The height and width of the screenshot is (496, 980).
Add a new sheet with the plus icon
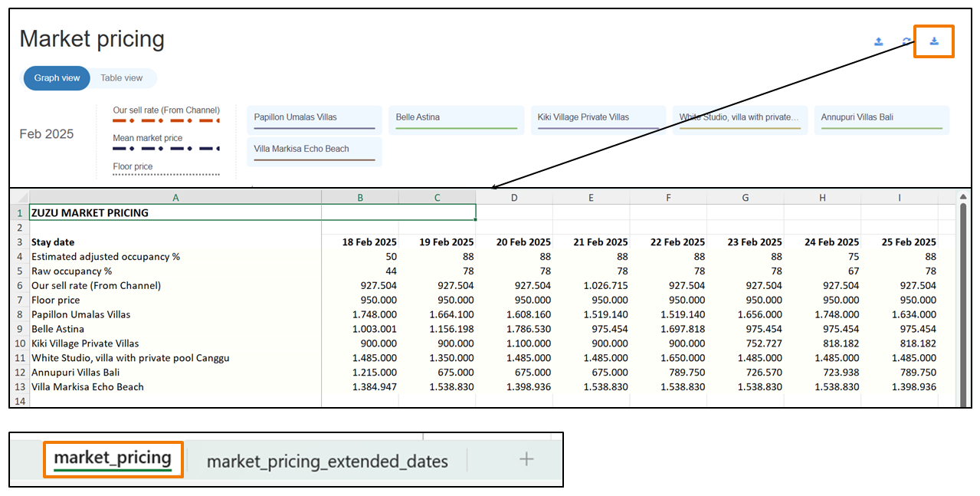click(526, 459)
